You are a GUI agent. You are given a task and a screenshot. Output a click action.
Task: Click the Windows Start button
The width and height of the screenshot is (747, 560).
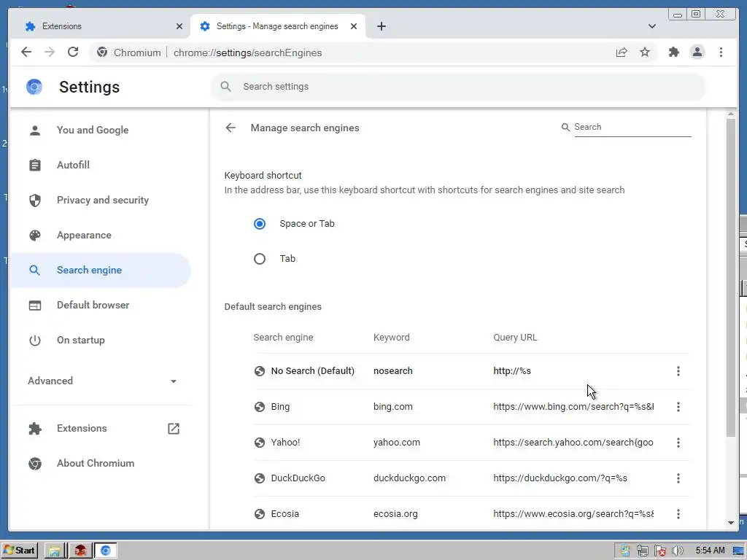click(19, 551)
